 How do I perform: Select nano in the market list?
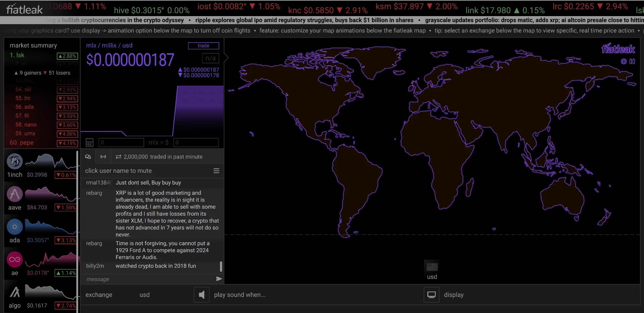[x=26, y=124]
